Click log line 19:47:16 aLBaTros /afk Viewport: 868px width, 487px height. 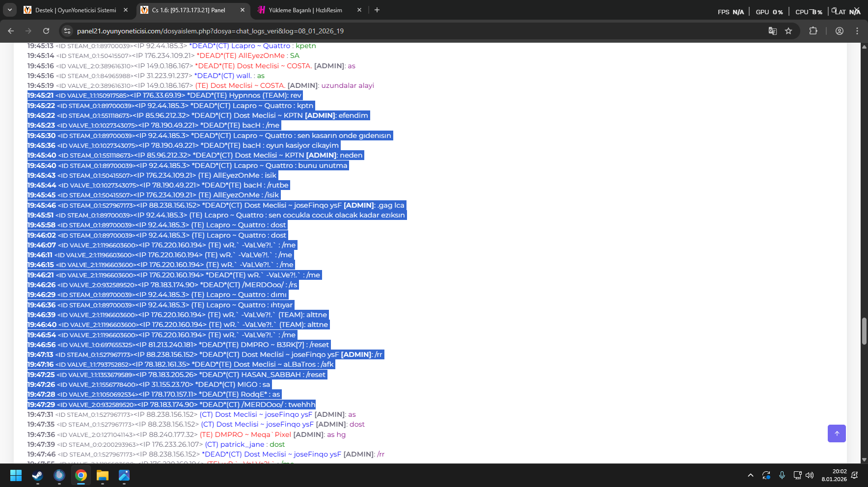point(181,364)
